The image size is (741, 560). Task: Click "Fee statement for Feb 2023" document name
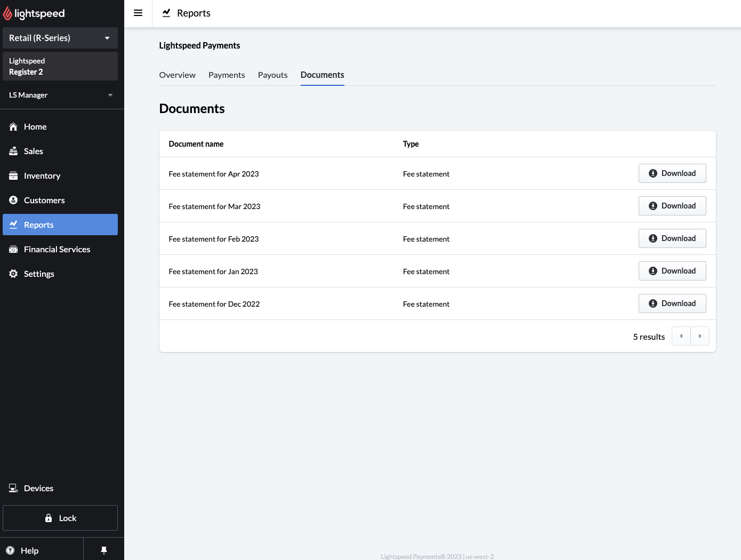pos(214,239)
